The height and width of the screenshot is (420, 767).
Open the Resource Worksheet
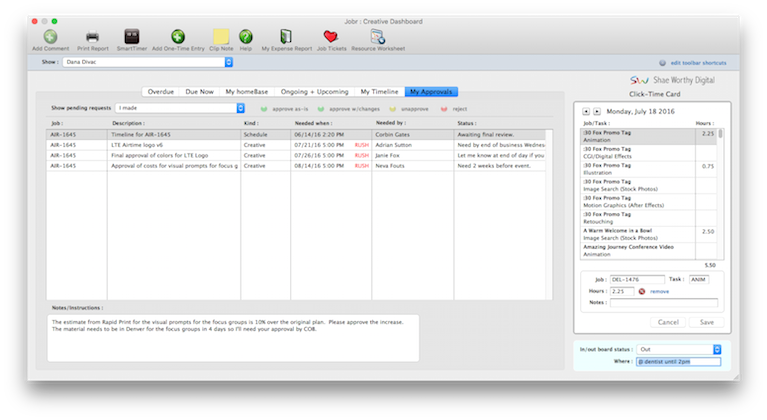(x=380, y=37)
